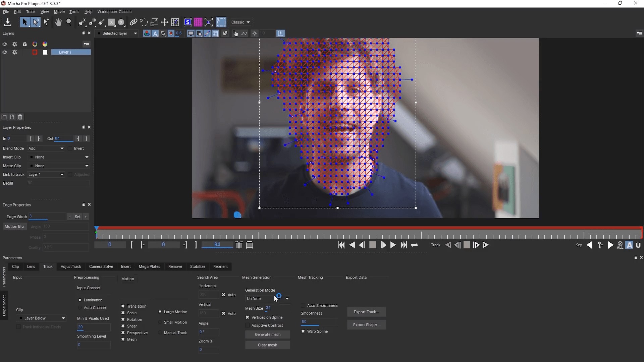Select Layer 1 in the layers list
This screenshot has height=362, width=644.
(x=71, y=52)
